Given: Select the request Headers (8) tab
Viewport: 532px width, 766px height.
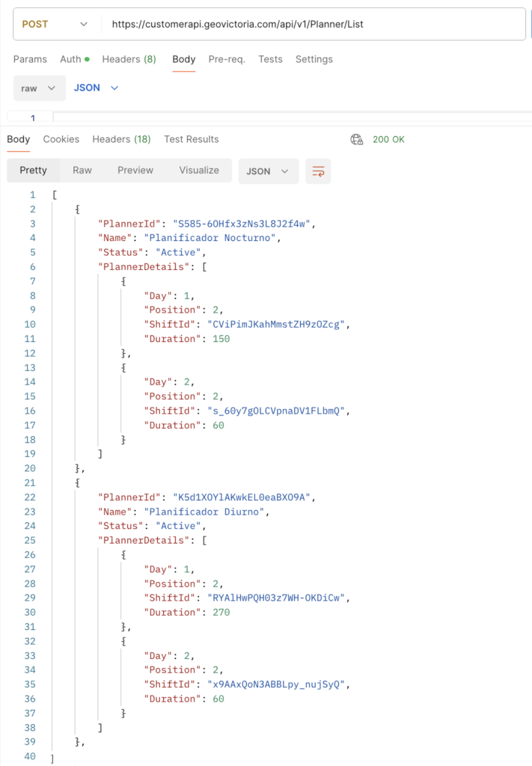Looking at the screenshot, I should coord(129,59).
